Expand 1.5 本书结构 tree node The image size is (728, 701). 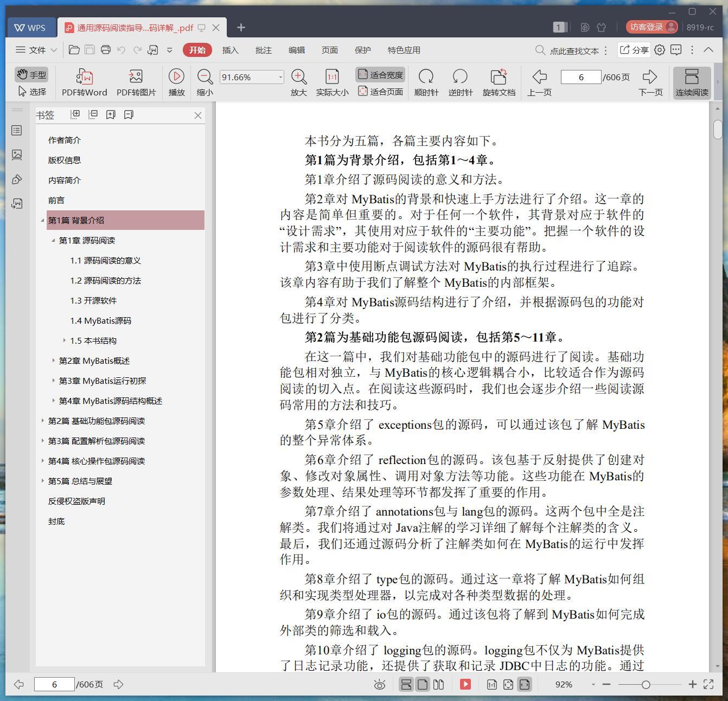tap(64, 340)
